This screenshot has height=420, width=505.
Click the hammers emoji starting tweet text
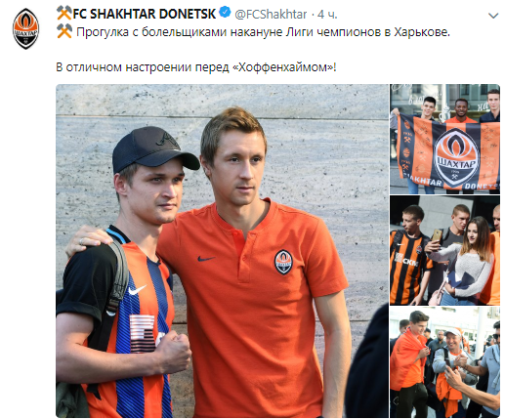point(64,31)
